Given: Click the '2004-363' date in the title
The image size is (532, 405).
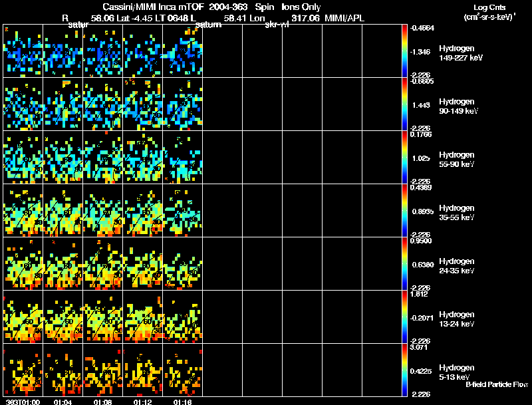Looking at the screenshot, I should (x=228, y=7).
